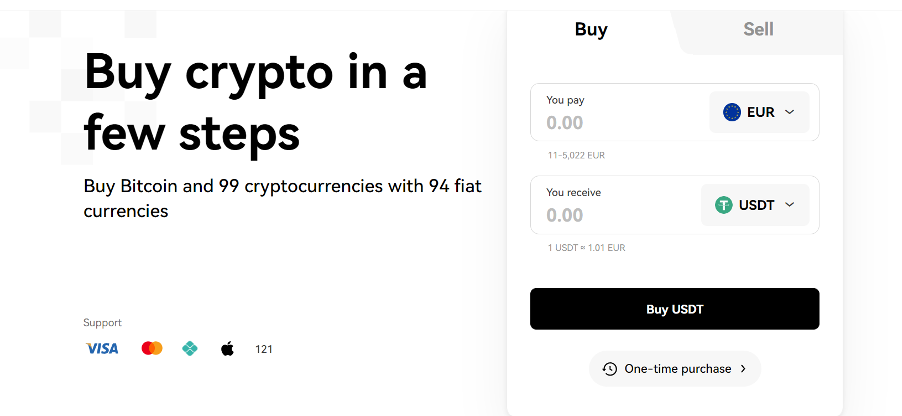Click the green Tether USDT coin icon
The height and width of the screenshot is (416, 902).
point(724,205)
